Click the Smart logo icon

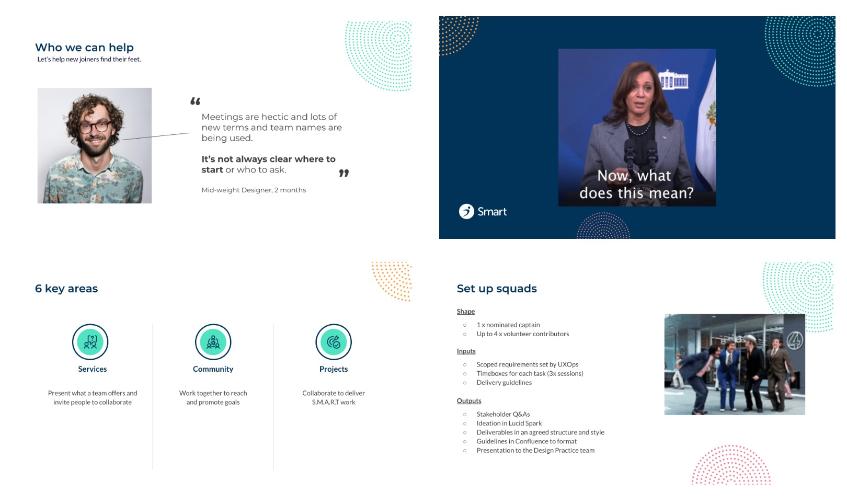[466, 211]
